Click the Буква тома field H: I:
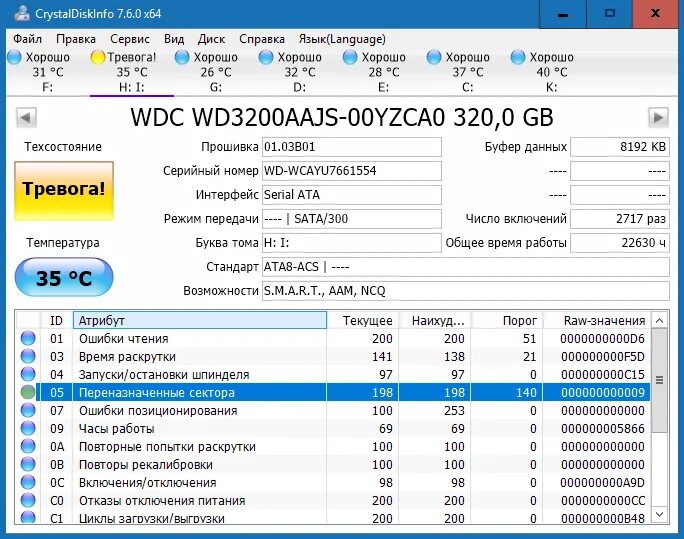The image size is (684, 539). pos(352,243)
